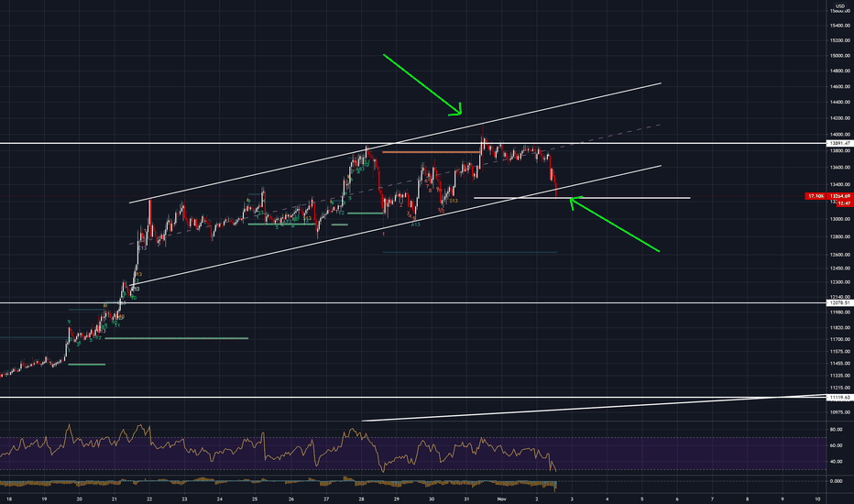
Task: Click the 80.00 RSI scale label
Action: tap(836, 430)
